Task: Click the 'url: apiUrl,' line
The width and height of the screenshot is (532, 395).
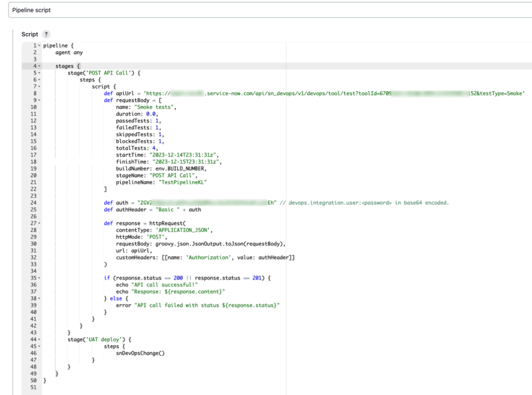Action: [x=134, y=251]
